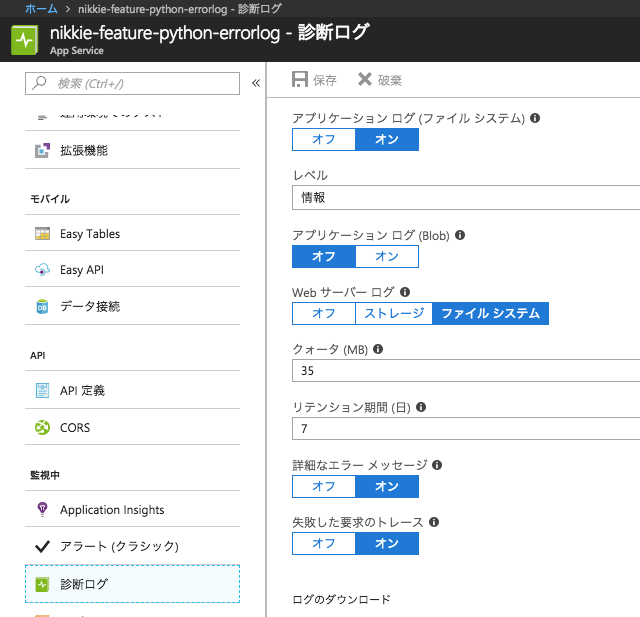Set アプリケーション ログ (Blob) to オン

tap(387, 256)
